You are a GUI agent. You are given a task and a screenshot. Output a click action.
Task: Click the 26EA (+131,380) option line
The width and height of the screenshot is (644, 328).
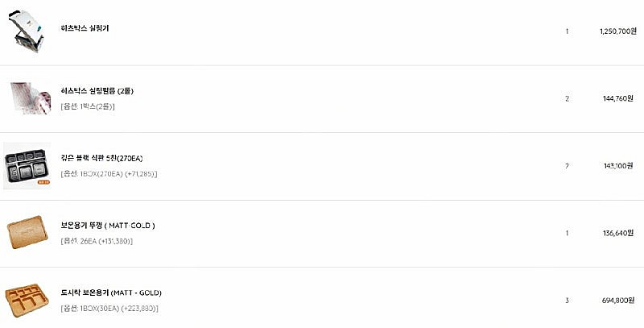97,241
